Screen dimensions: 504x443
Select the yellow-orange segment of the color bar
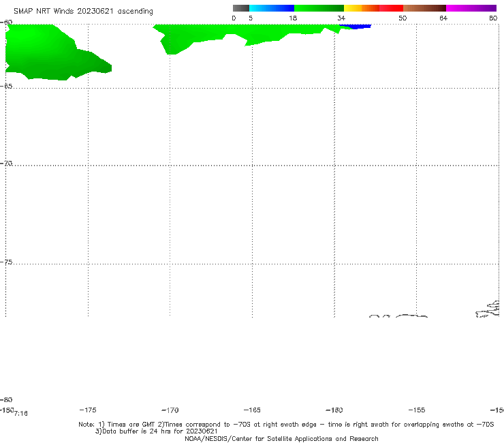pos(362,8)
